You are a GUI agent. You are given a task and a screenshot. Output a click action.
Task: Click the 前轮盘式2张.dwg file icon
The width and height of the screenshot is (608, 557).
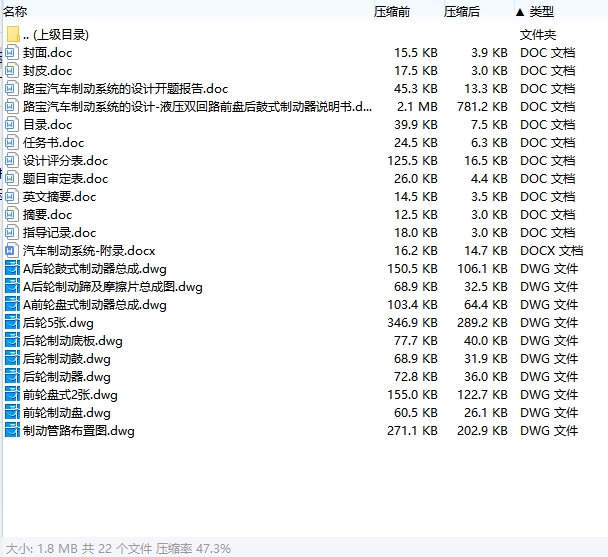12,395
